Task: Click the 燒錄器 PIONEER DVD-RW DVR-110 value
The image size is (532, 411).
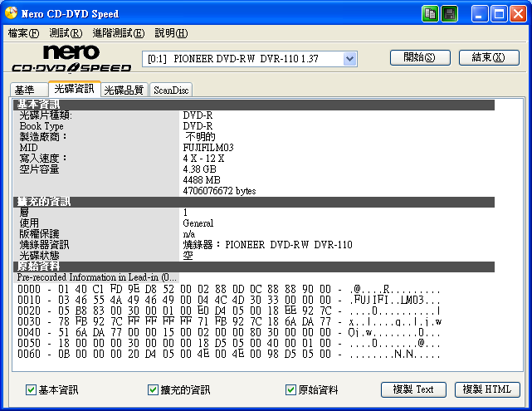Action: 268,245
